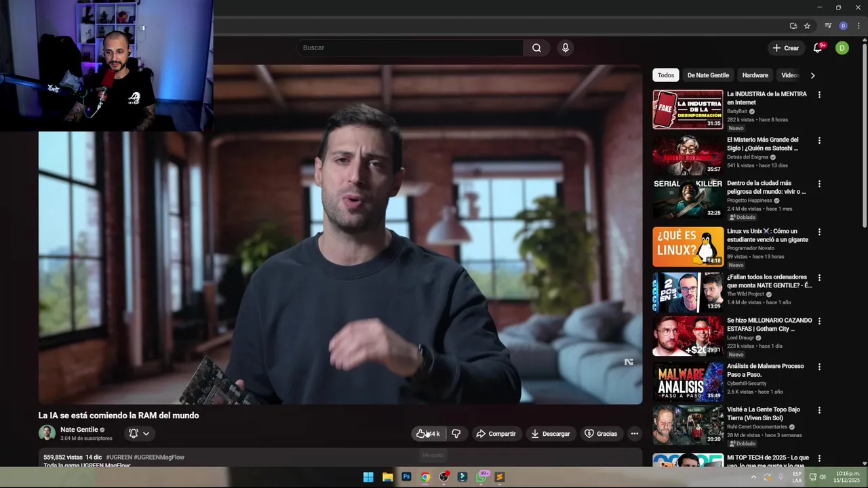Open options for Análisis de Malware video
The image size is (868, 488).
coord(819,367)
